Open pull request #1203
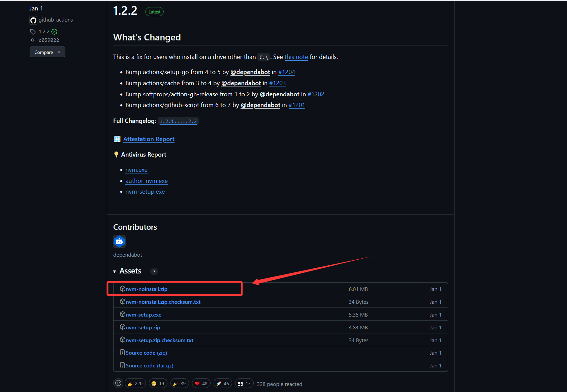This screenshot has height=392, width=567. point(278,83)
